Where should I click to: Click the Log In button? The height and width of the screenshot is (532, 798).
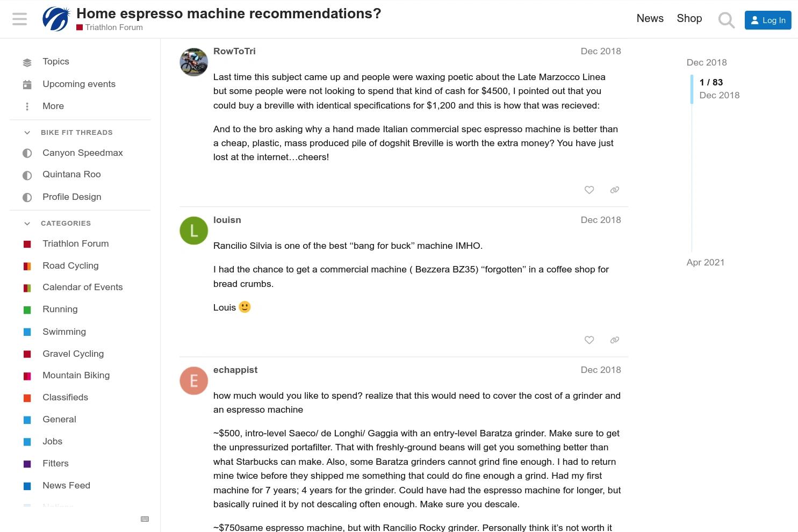768,20
